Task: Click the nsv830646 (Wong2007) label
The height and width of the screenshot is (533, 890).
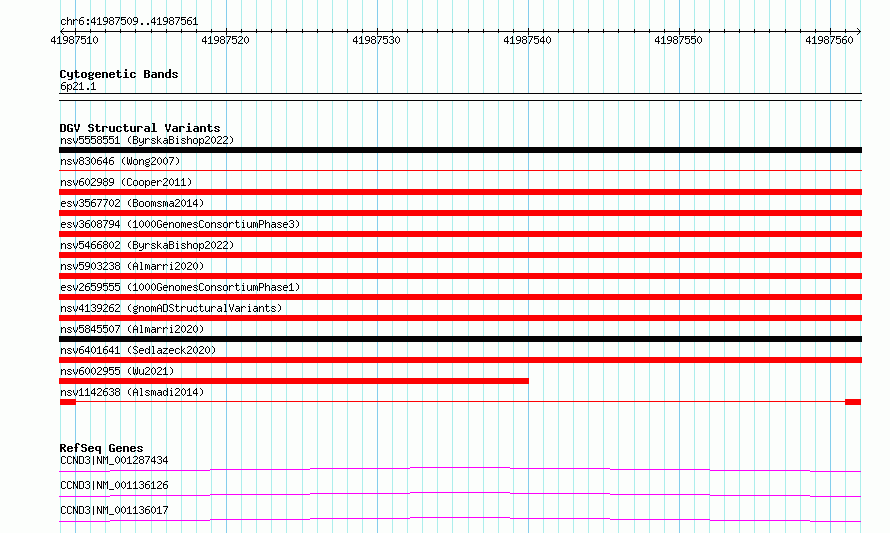Action: (120, 161)
